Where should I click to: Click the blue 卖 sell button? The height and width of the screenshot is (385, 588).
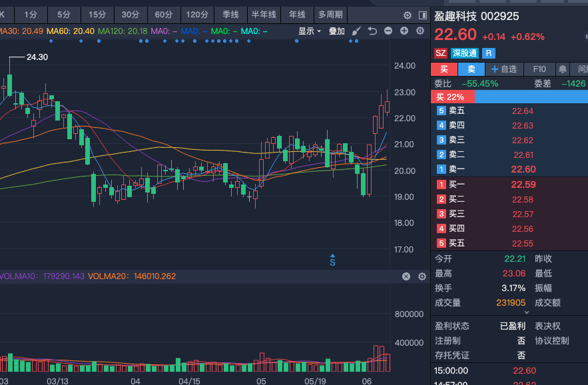(x=471, y=69)
